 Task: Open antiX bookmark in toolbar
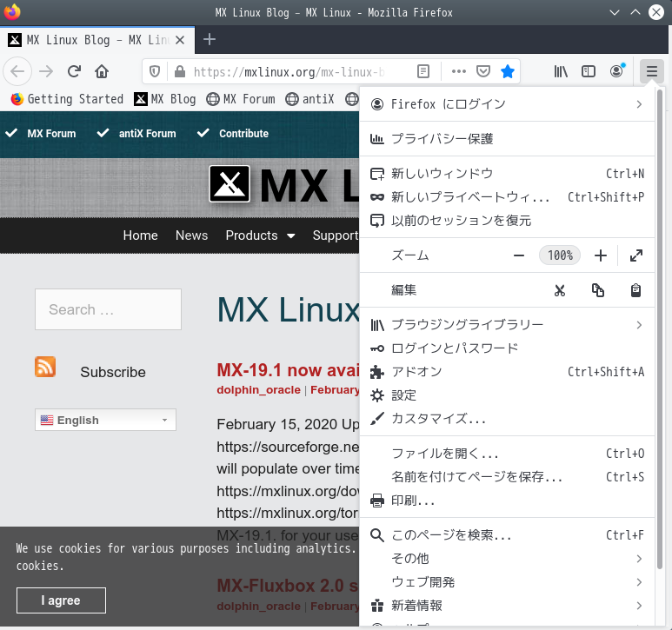coord(309,99)
